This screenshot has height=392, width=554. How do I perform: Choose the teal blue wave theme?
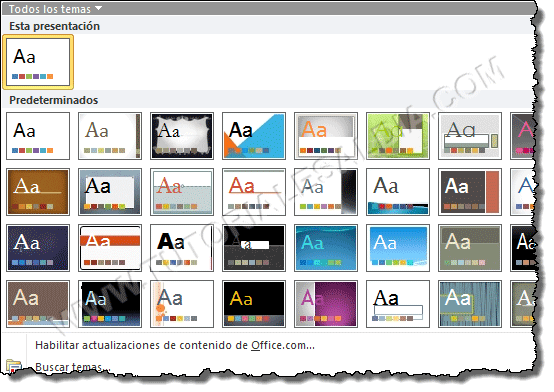point(326,248)
